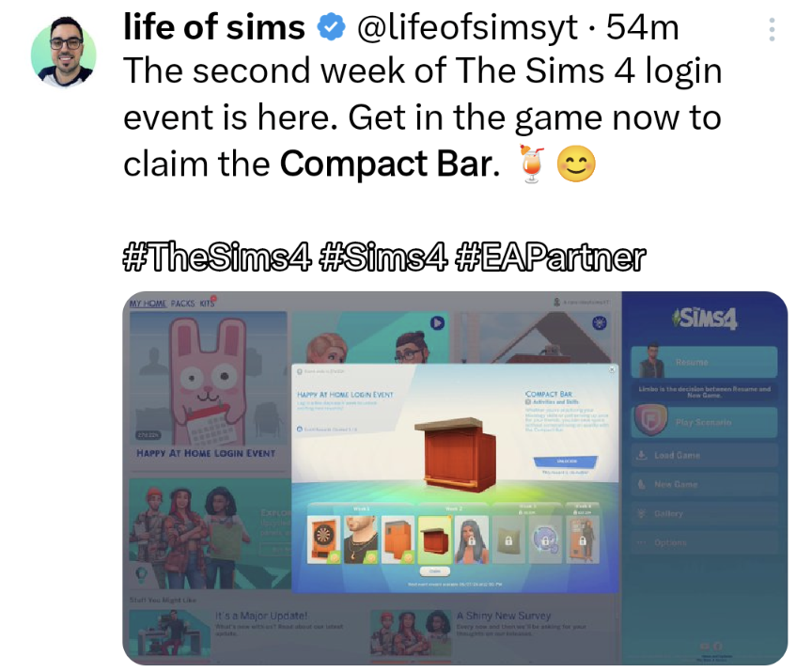This screenshot has height=671, width=812.
Task: Open the #Sims4 hashtag
Action: pyautogui.click(x=383, y=257)
